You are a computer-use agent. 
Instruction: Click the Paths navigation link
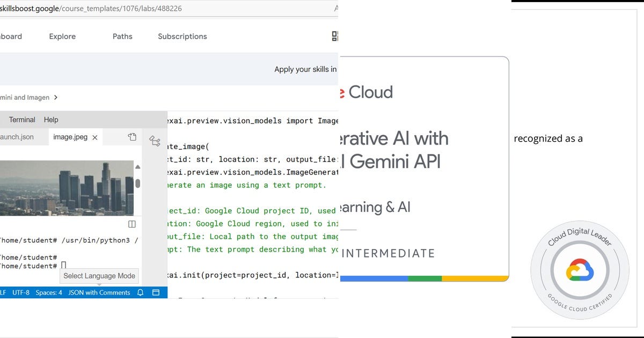click(122, 36)
